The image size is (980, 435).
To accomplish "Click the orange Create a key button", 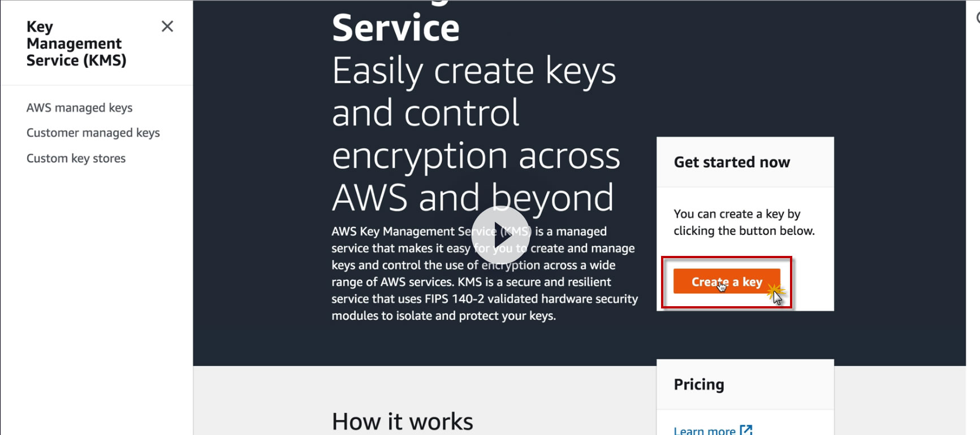I will [x=726, y=281].
